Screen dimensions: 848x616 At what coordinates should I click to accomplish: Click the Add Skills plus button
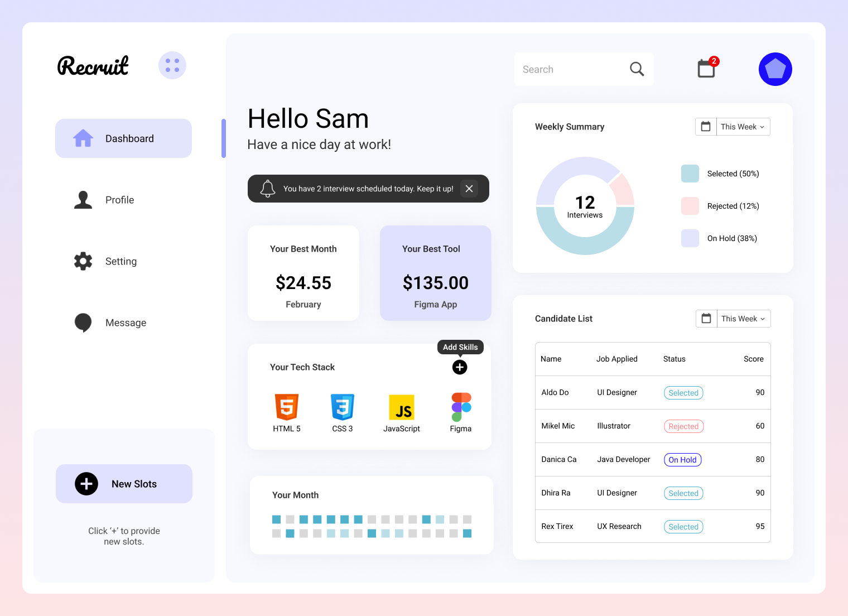point(459,367)
